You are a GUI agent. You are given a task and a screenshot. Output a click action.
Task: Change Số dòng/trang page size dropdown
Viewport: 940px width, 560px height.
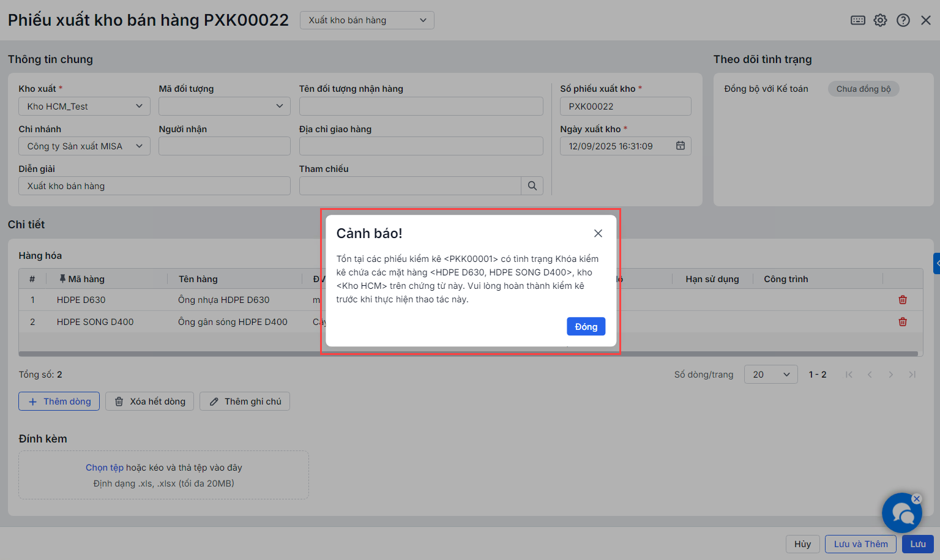pos(770,375)
